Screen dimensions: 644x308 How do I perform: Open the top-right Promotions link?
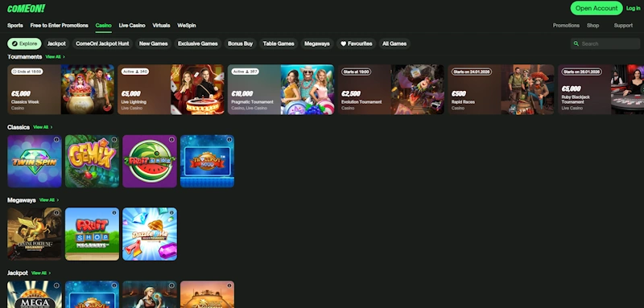(566, 26)
